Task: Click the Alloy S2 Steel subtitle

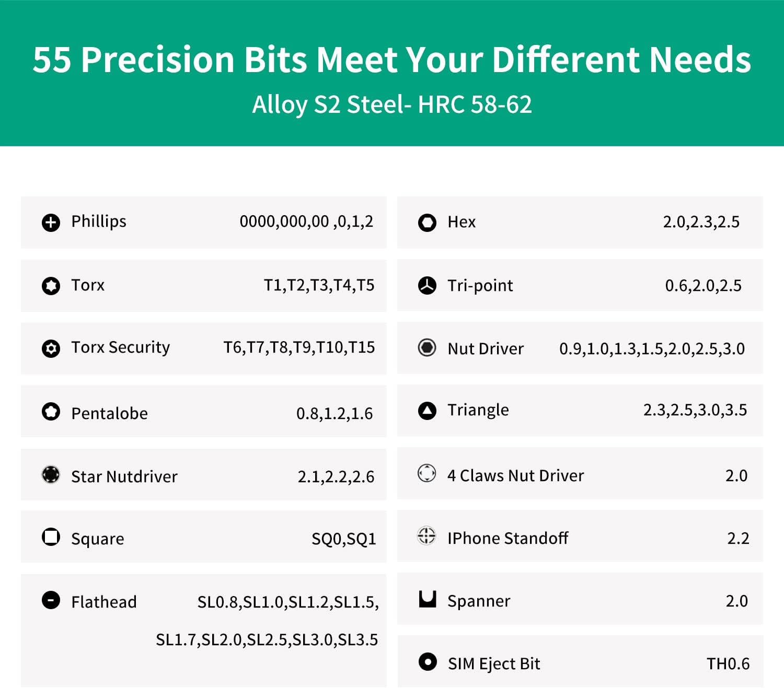Action: 391,104
